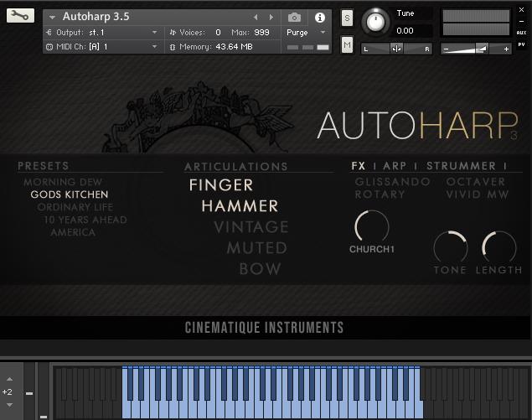The image size is (532, 420).
Task: Choose the Finger articulation
Action: pyautogui.click(x=221, y=185)
